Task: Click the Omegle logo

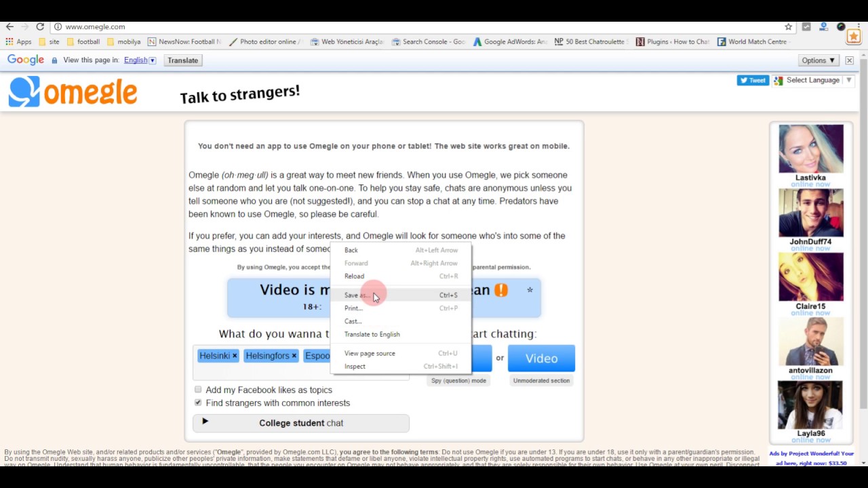Action: click(x=73, y=91)
